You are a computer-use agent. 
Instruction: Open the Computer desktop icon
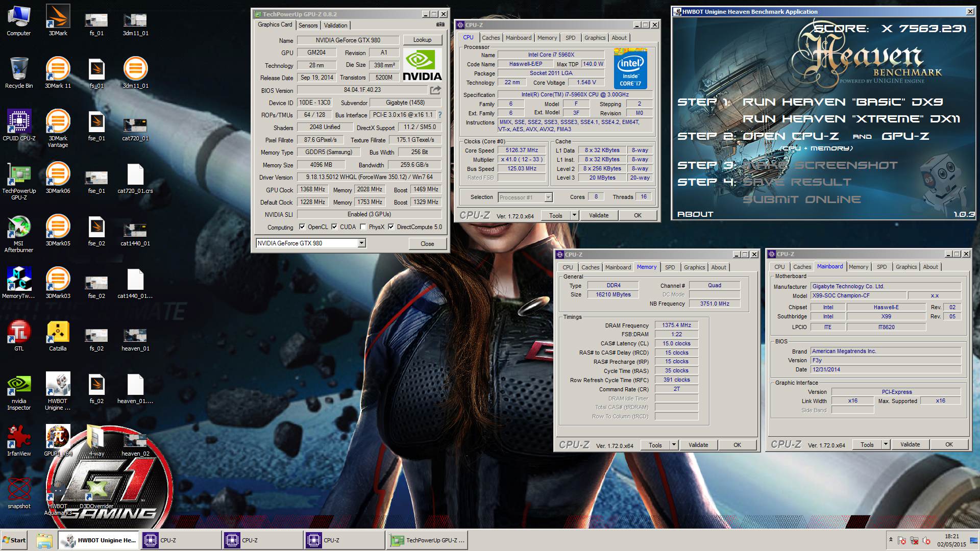point(19,21)
